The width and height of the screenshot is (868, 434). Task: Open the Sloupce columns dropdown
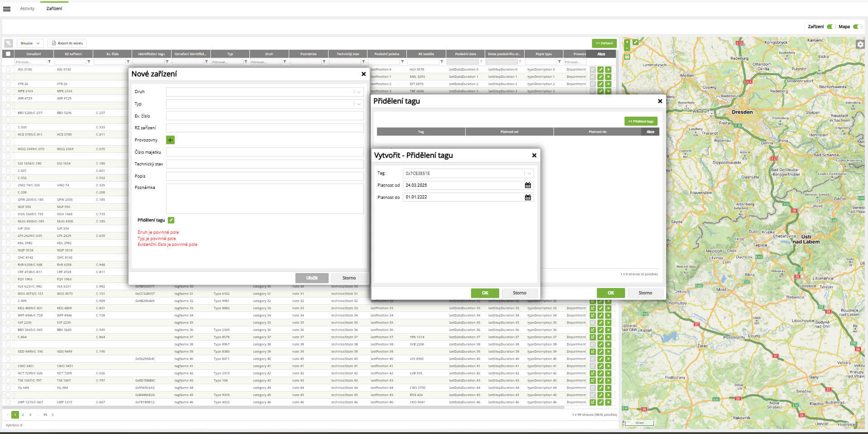click(x=30, y=43)
